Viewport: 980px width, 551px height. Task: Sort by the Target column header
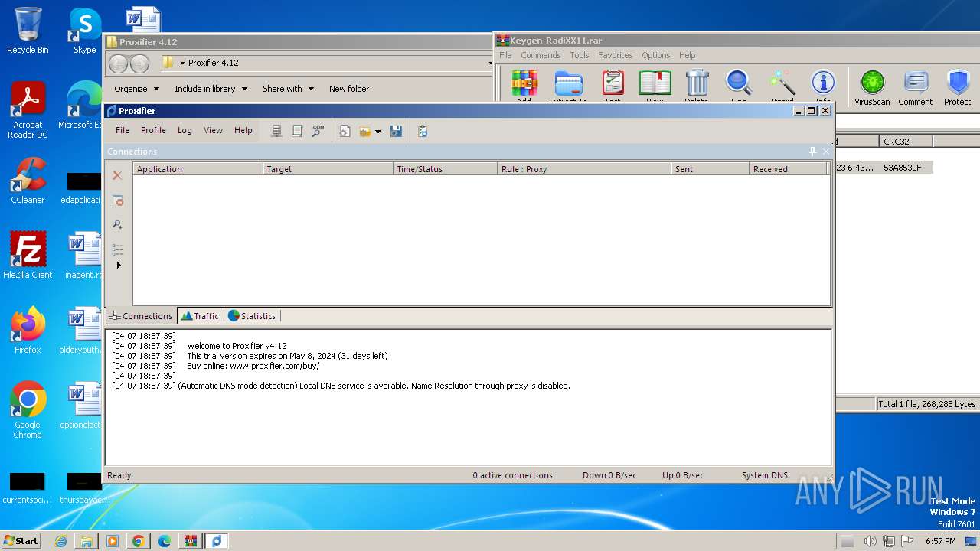click(328, 169)
